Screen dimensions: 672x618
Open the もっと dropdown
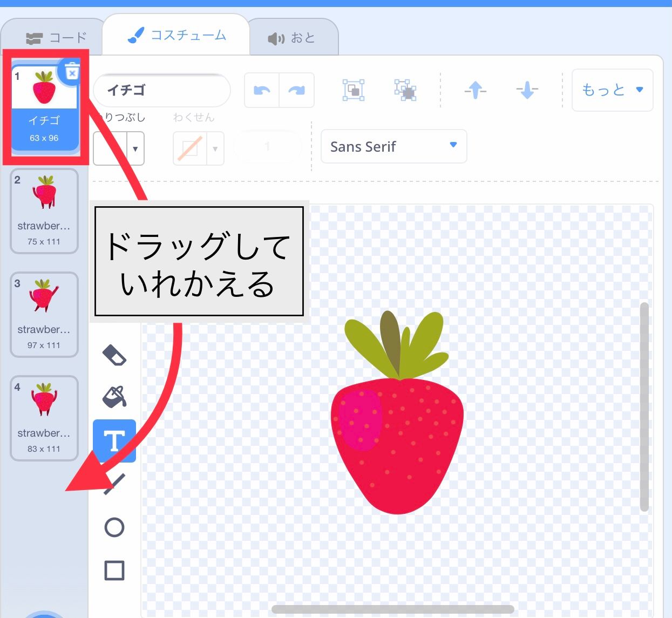pos(612,90)
